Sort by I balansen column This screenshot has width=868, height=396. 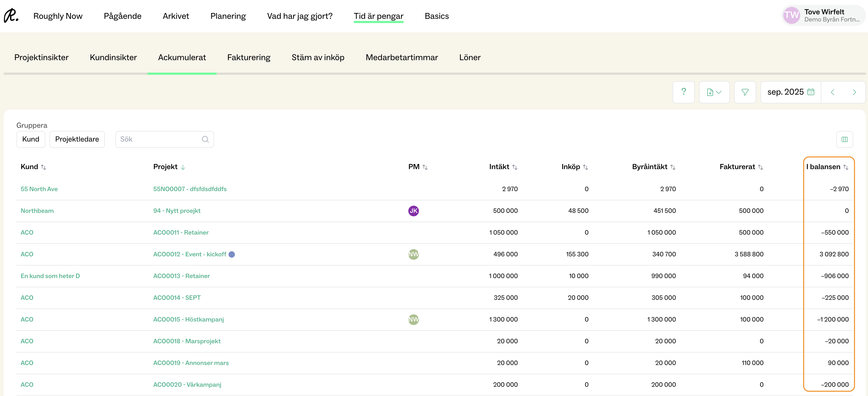845,167
